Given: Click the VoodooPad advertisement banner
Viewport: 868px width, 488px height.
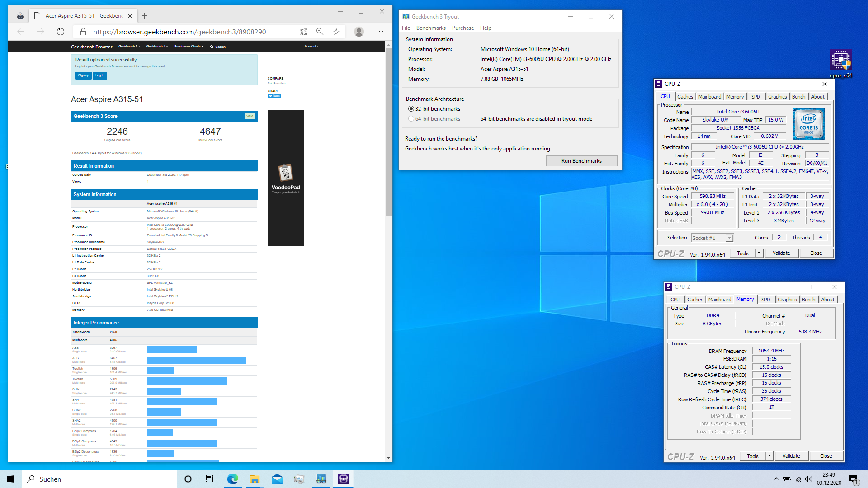Looking at the screenshot, I should [x=286, y=178].
